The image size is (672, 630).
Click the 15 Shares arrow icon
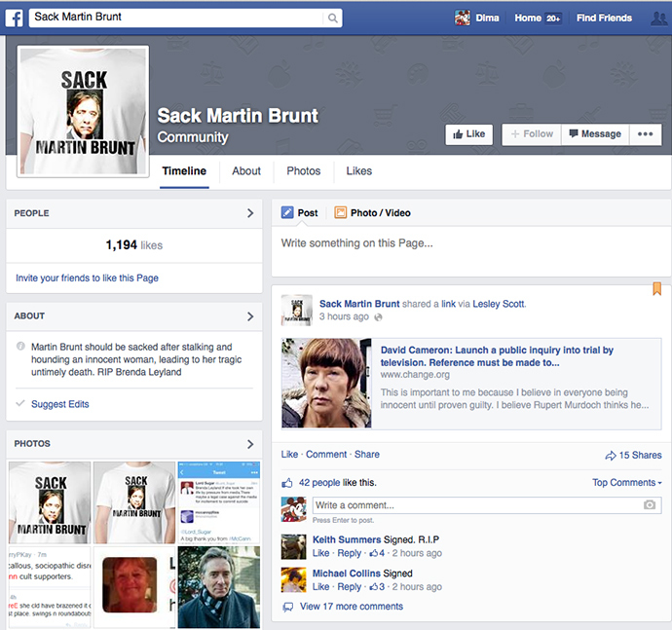611,455
